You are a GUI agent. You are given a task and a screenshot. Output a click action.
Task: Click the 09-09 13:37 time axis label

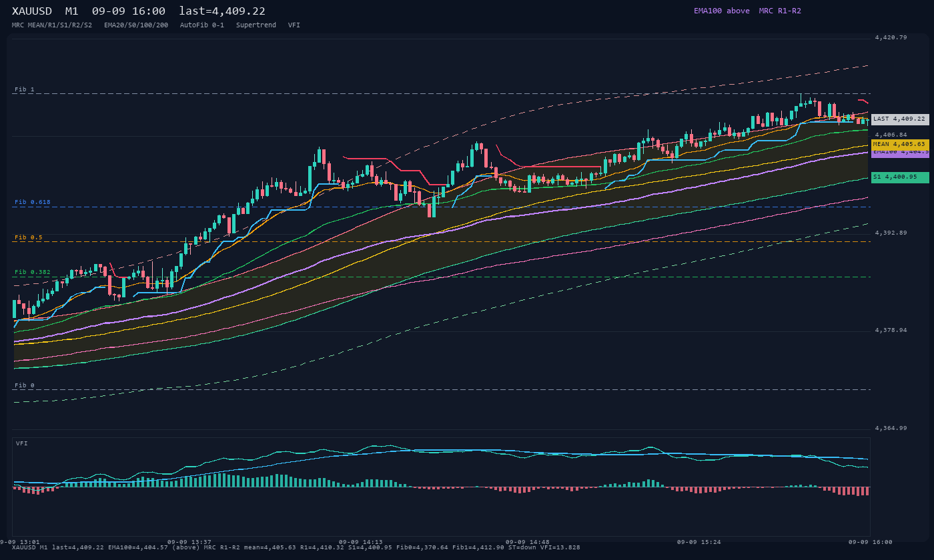(189, 542)
